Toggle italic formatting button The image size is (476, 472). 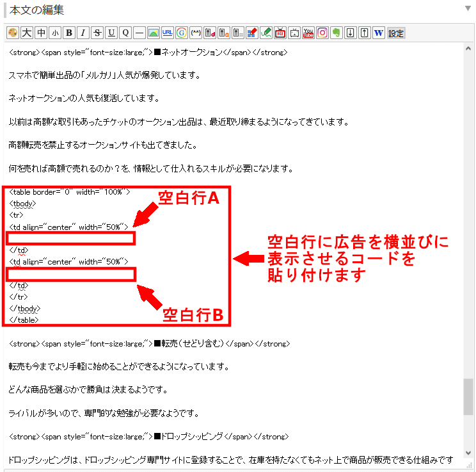coord(83,33)
